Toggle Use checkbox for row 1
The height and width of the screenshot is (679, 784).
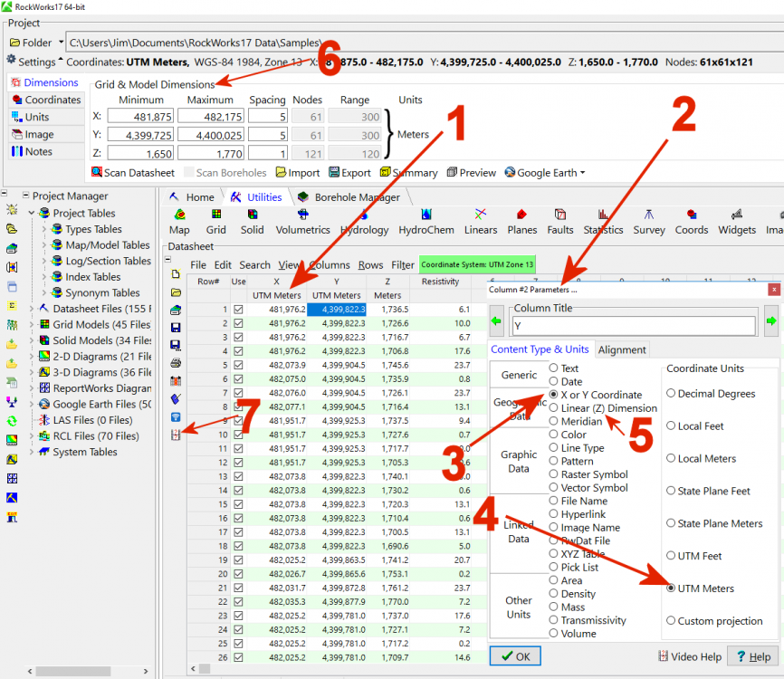coord(238,310)
